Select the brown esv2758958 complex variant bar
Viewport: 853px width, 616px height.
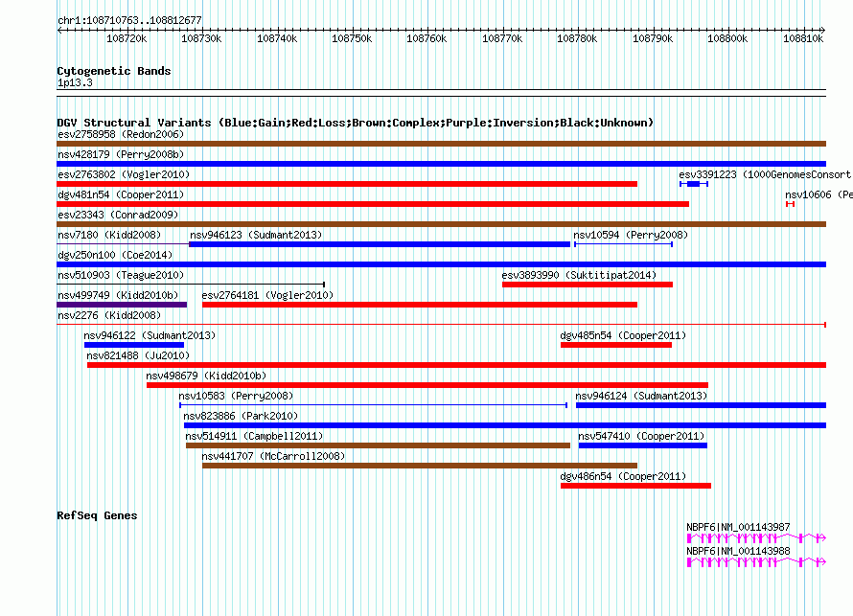pyautogui.click(x=441, y=144)
